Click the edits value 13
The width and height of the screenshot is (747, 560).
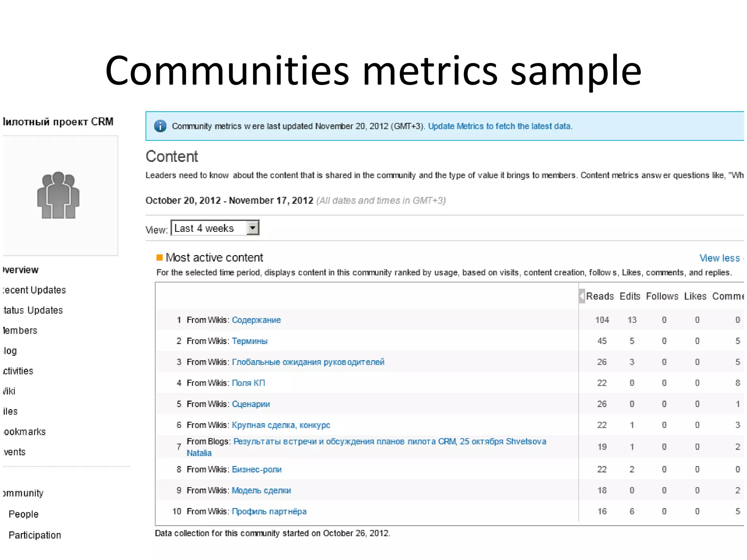632,320
